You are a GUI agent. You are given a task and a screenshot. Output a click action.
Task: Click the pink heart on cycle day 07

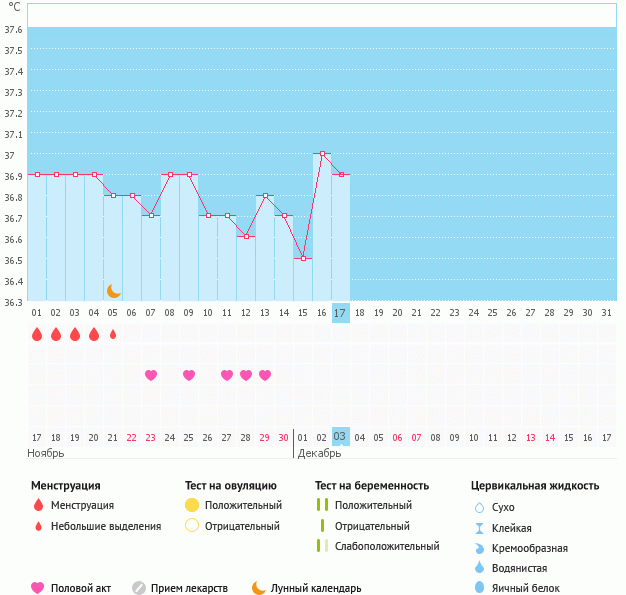point(151,375)
